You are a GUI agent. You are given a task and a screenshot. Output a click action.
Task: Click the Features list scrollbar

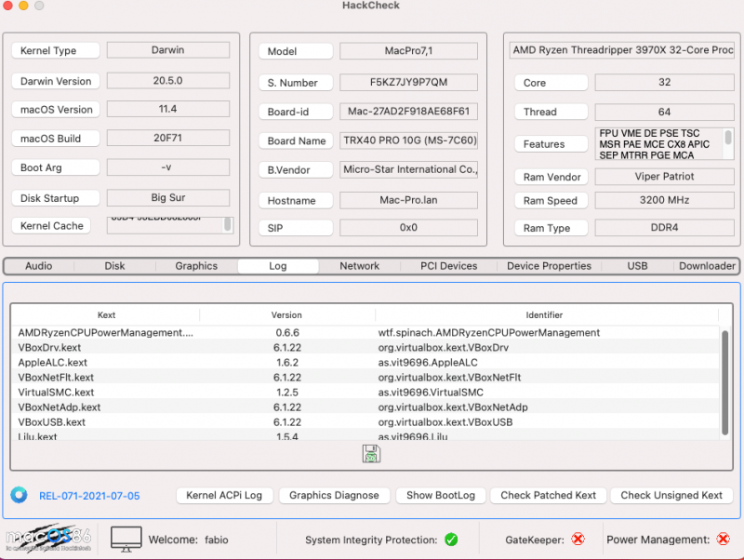[x=728, y=139]
